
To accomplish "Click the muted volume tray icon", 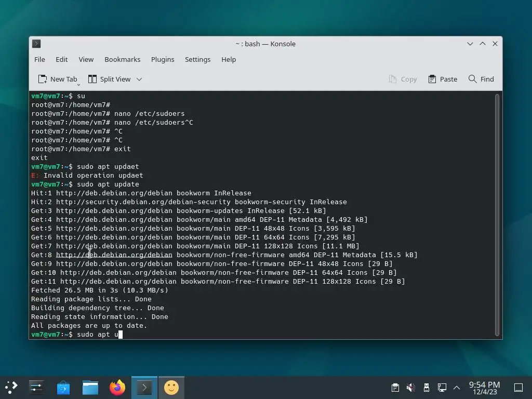I will point(410,388).
